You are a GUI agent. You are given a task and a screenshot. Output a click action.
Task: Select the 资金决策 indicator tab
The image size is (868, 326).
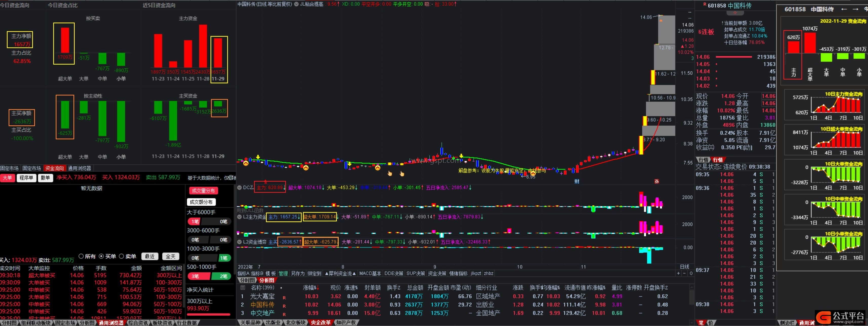[x=437, y=273]
